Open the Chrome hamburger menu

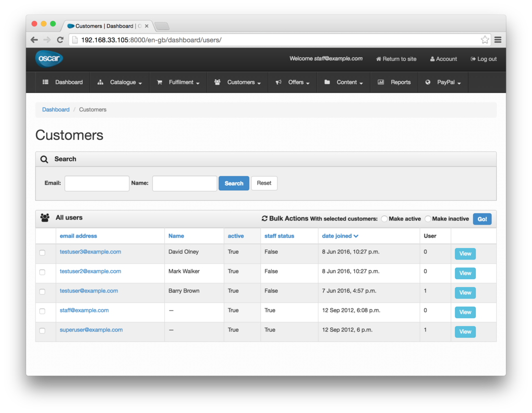tap(498, 40)
